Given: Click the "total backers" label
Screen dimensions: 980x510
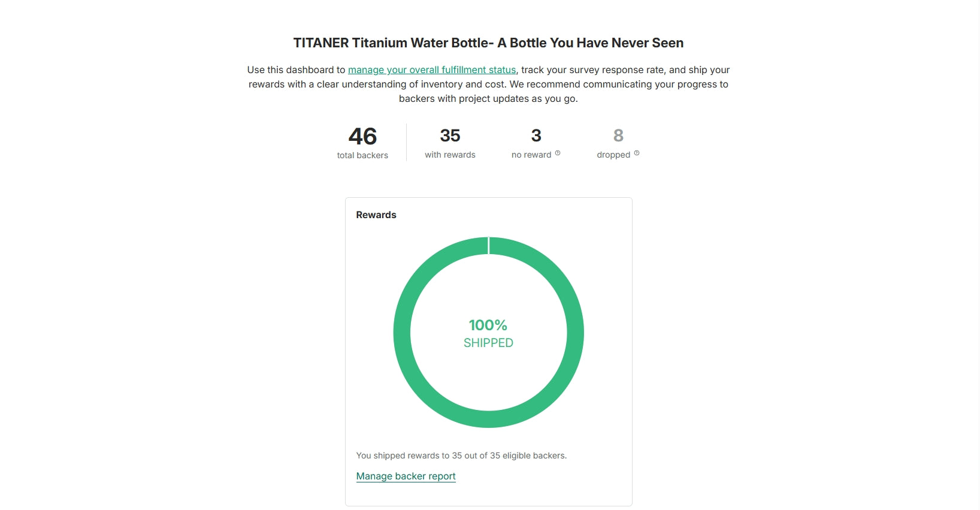Looking at the screenshot, I should (x=362, y=155).
